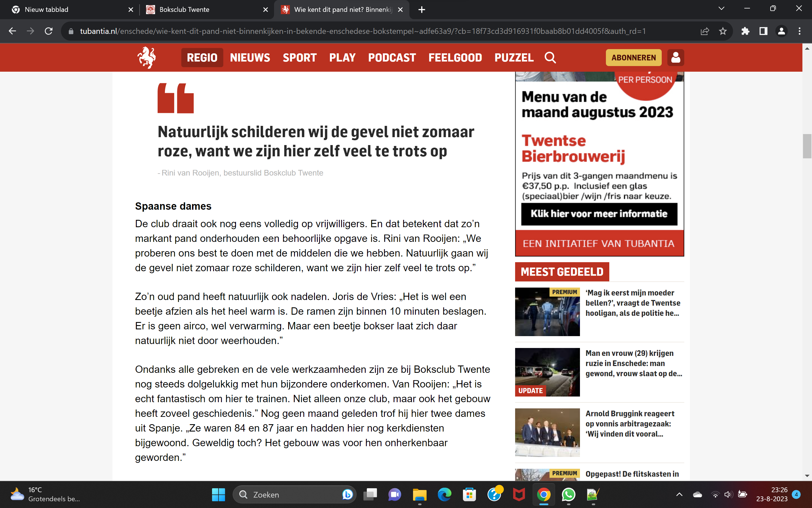
Task: Click the taskbar Zoeken search box
Action: (x=294, y=494)
